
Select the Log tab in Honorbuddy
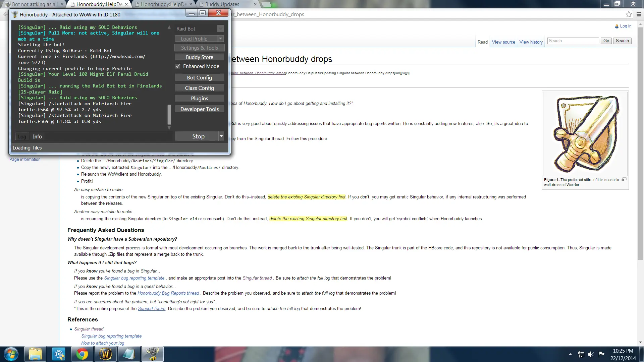tap(22, 136)
